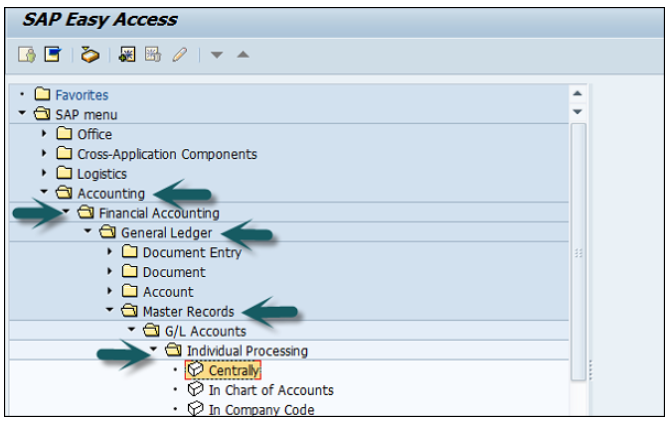Click the Document Entry folder

(191, 252)
